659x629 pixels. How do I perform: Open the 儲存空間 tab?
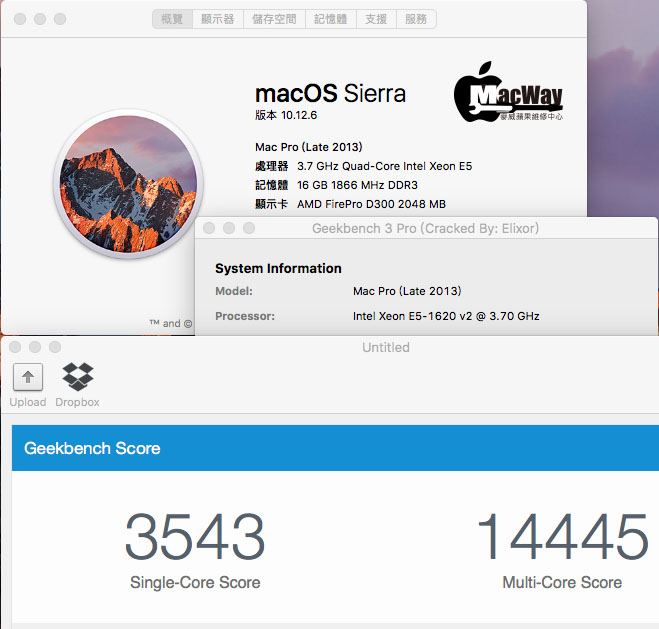[274, 19]
